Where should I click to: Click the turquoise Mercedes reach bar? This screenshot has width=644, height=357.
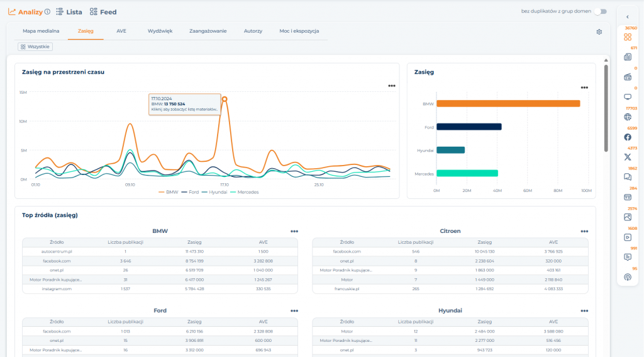coord(467,174)
